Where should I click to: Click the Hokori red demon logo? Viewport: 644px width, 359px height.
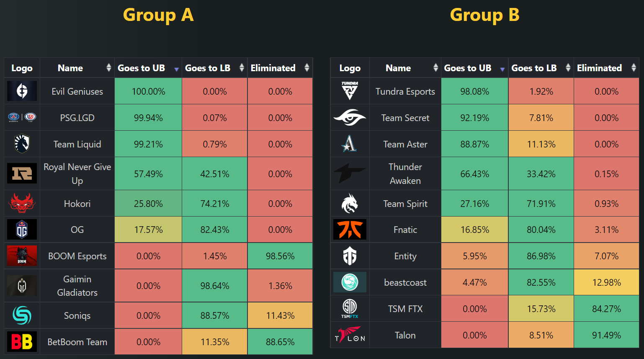pos(22,203)
